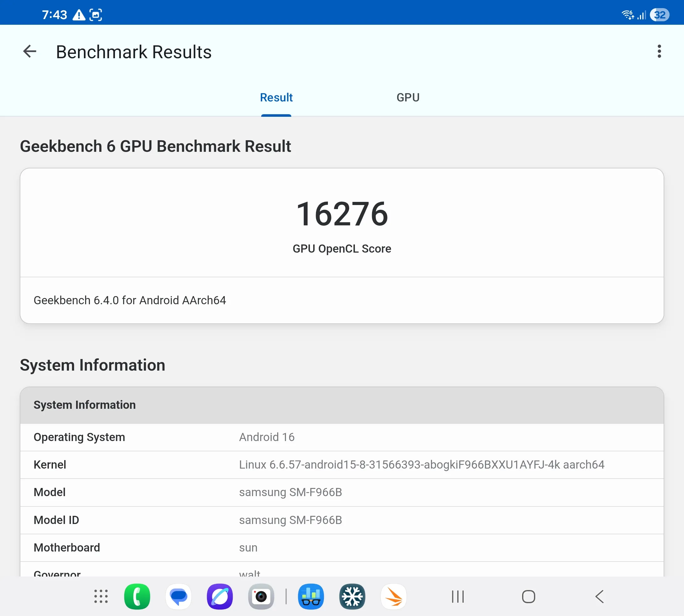Screen dimensions: 684x616
Task: Launch the Phone app from dock
Action: coord(137,596)
